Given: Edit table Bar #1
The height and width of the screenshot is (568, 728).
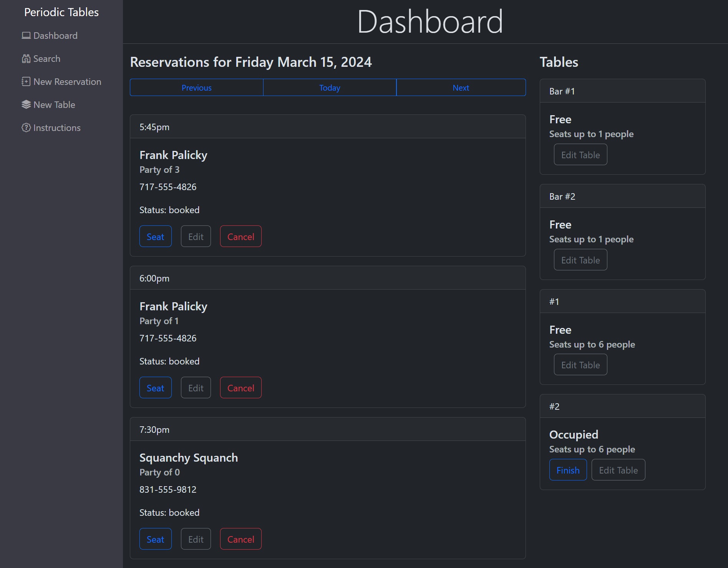Looking at the screenshot, I should tap(580, 155).
